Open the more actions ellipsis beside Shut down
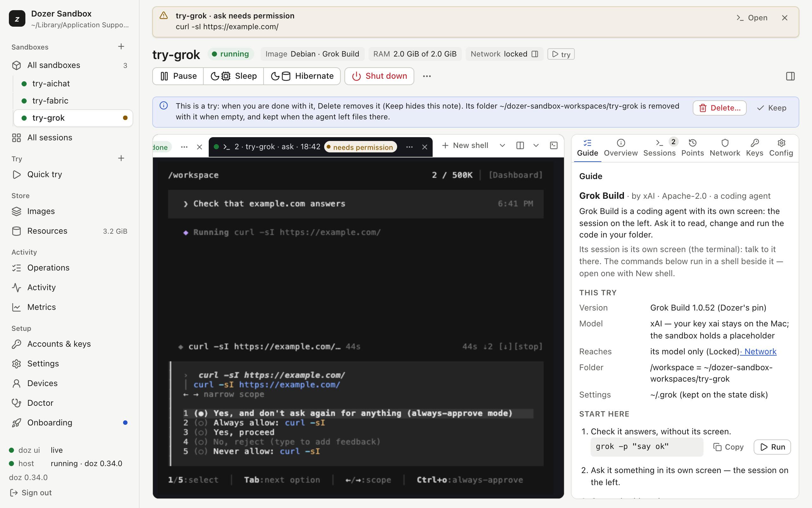The image size is (812, 508). tap(427, 76)
